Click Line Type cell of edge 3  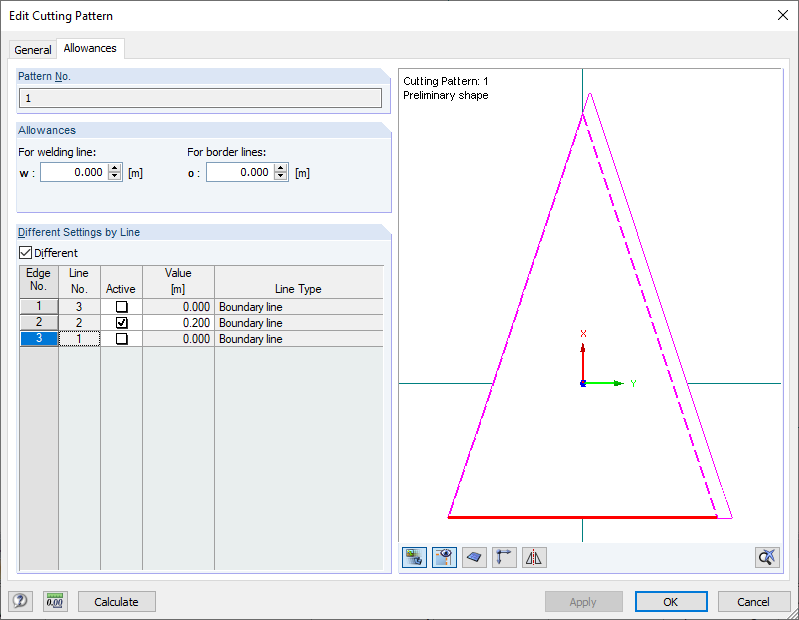[299, 338]
